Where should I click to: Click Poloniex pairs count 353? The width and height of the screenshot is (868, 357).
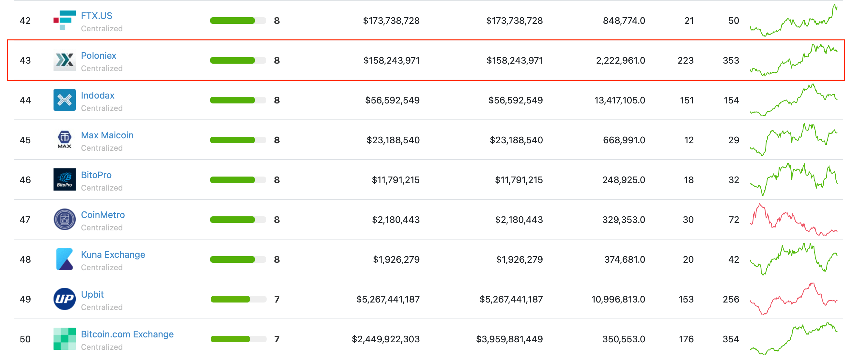[731, 61]
